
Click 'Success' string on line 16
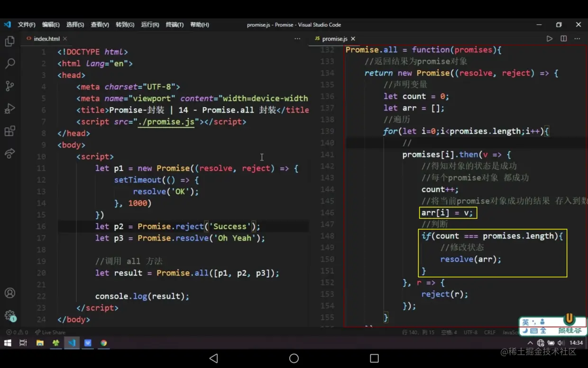[230, 226]
